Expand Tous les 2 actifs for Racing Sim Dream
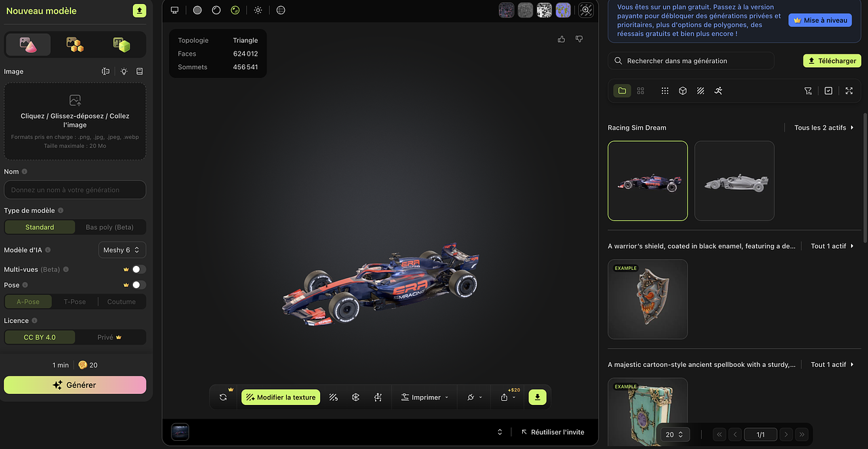The height and width of the screenshot is (449, 868). (821, 127)
